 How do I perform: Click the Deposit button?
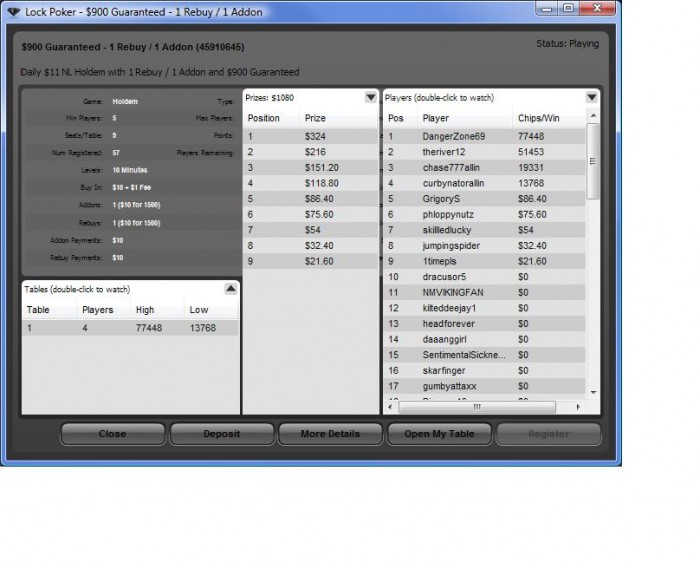222,434
